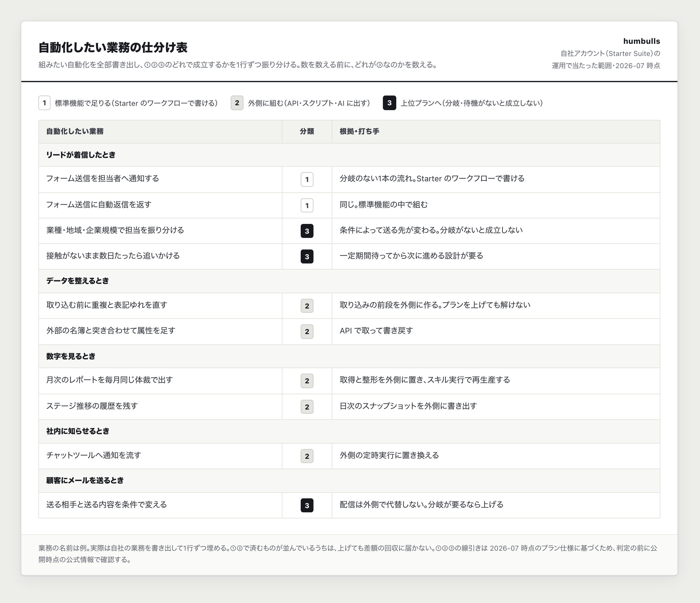Screen dimensions: 700x603
Task: Click the legend badge 1 for 標準機能で足りる
Action: [x=44, y=103]
